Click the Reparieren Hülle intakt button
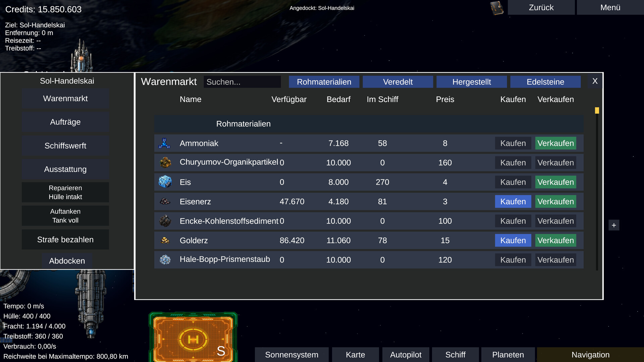The height and width of the screenshot is (362, 644). click(x=65, y=192)
